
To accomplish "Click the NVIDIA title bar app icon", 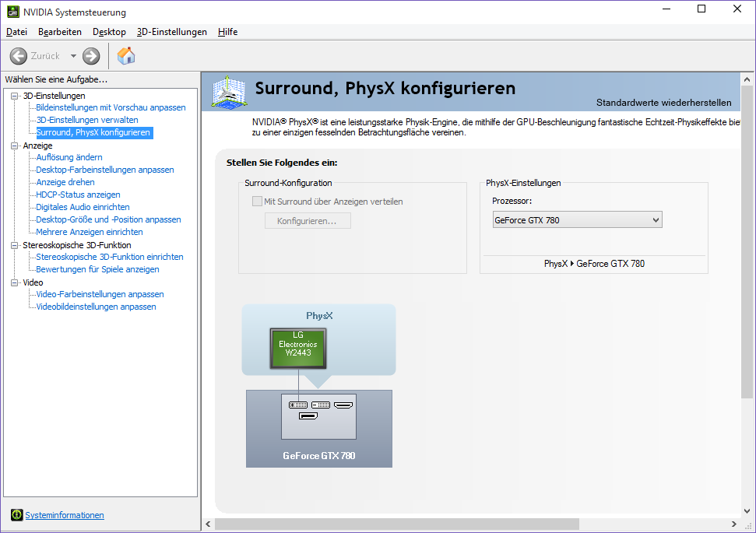I will (13, 12).
